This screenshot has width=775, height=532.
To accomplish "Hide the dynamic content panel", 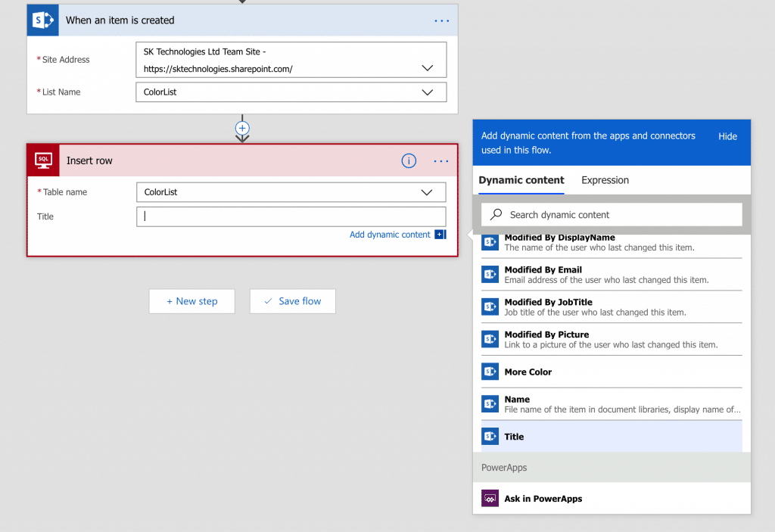I will click(x=727, y=136).
